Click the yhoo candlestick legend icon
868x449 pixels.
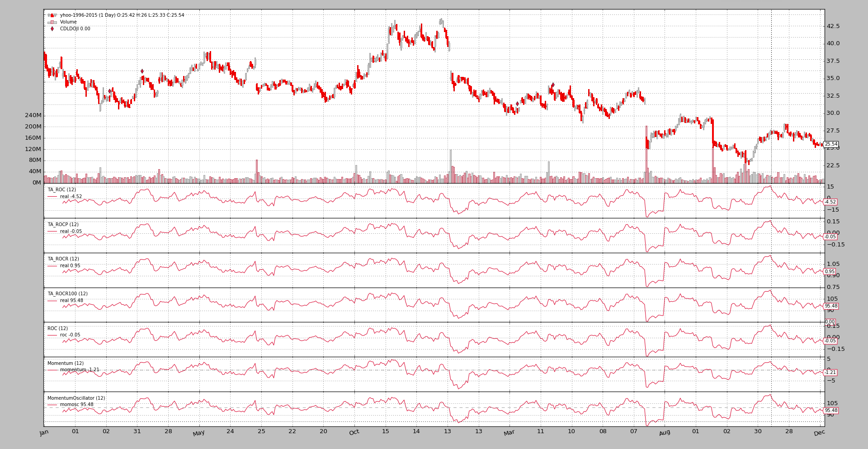pos(52,15)
